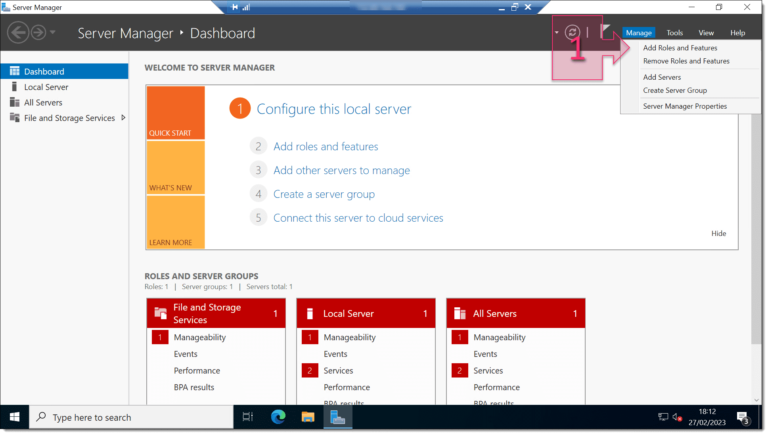The image size is (768, 435).
Task: Refresh the Server Manager dashboard
Action: point(572,32)
